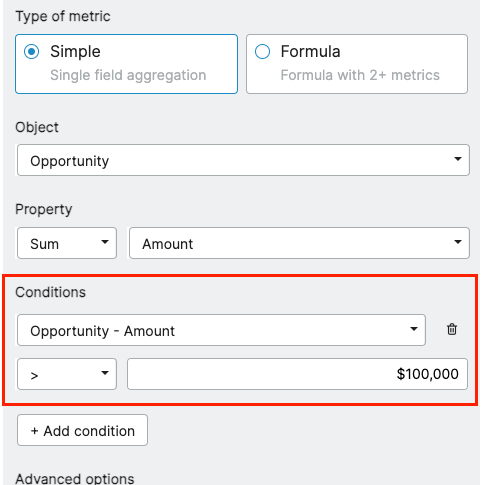Image resolution: width=484 pixels, height=485 pixels.
Task: Click the caret arrow in Object dropdown
Action: coord(458,159)
